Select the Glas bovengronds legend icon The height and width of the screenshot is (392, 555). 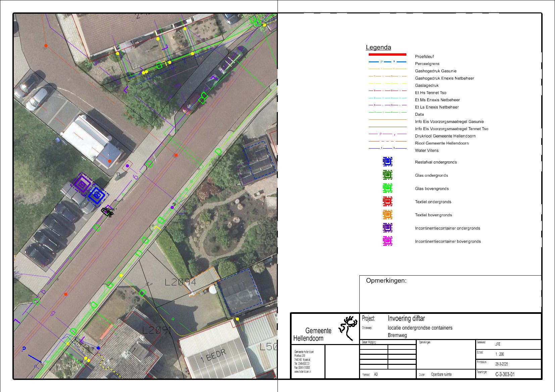388,188
